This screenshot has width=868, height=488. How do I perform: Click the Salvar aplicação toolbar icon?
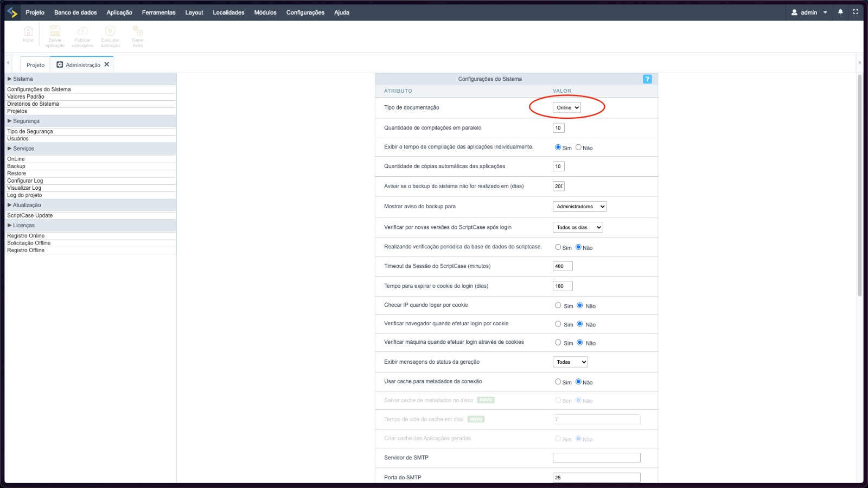pos(55,32)
